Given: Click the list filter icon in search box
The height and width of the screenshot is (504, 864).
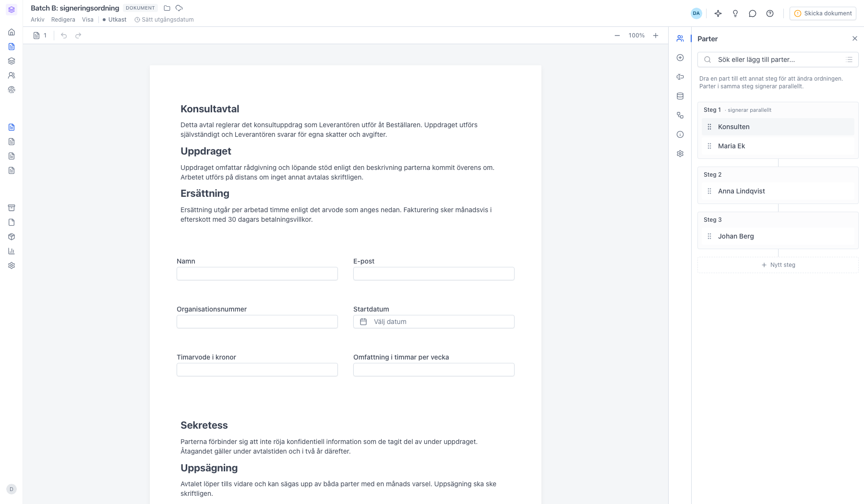Looking at the screenshot, I should (849, 60).
